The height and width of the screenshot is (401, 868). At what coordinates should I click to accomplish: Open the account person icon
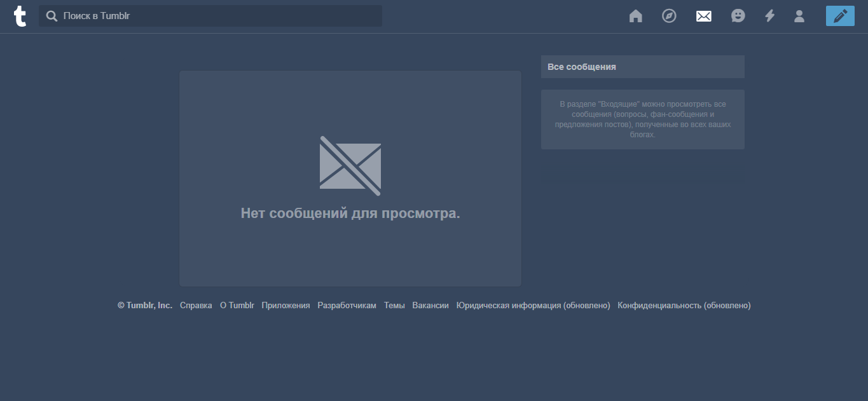[x=799, y=16]
